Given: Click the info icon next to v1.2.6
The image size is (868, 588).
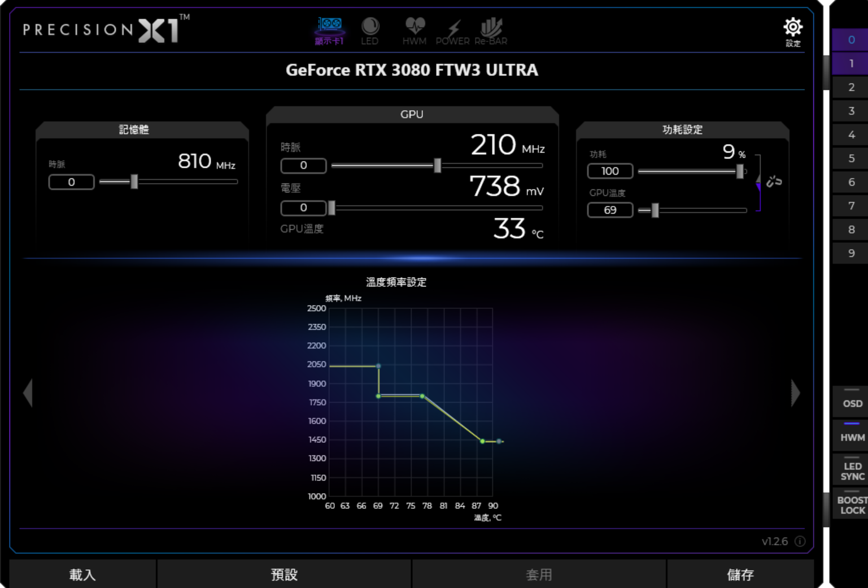Looking at the screenshot, I should pos(800,541).
